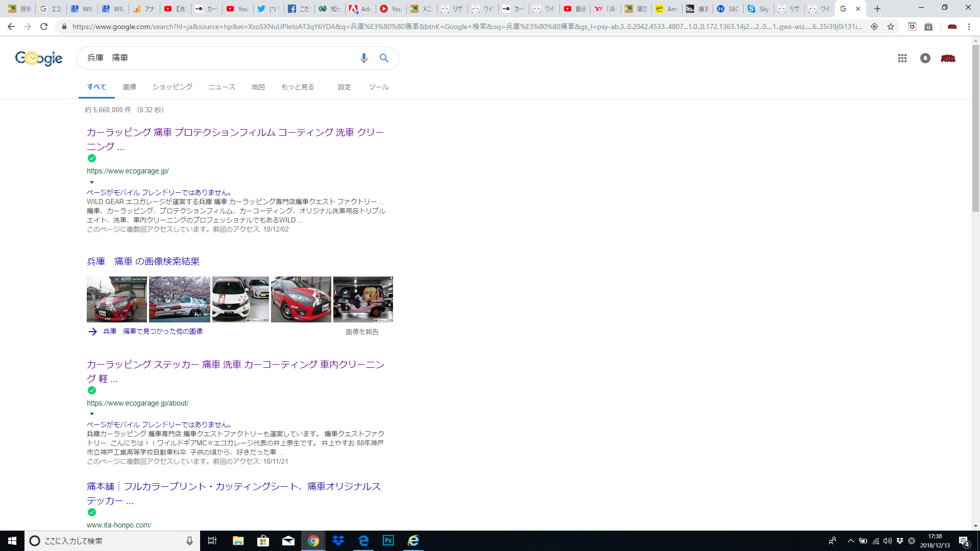980x551 pixels.
Task: Open Task View in taskbar
Action: (x=212, y=541)
